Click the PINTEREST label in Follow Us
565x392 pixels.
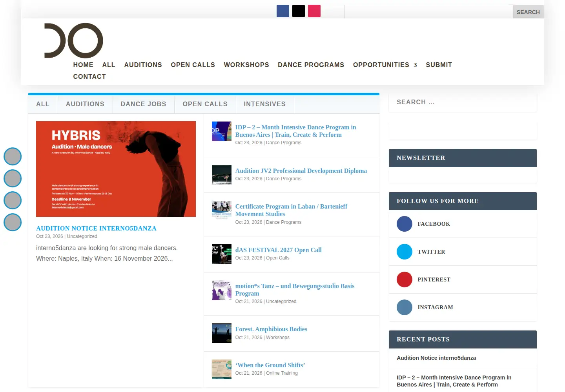tap(434, 279)
